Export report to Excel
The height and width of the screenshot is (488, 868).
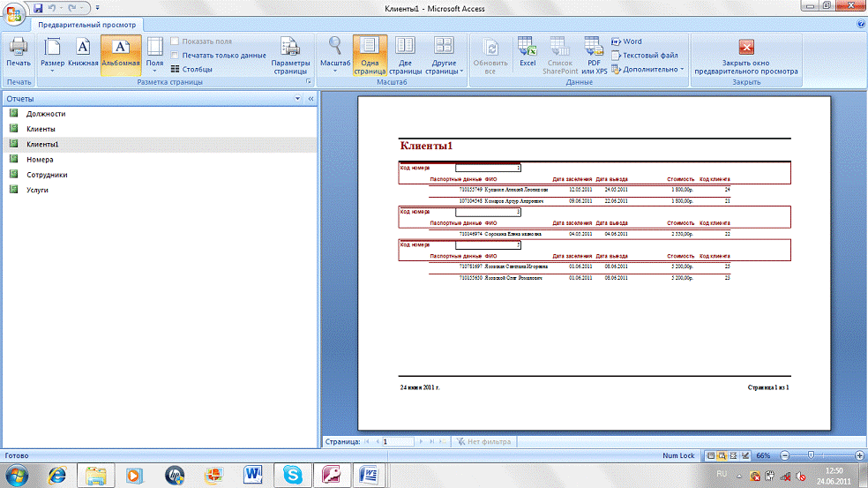[528, 55]
